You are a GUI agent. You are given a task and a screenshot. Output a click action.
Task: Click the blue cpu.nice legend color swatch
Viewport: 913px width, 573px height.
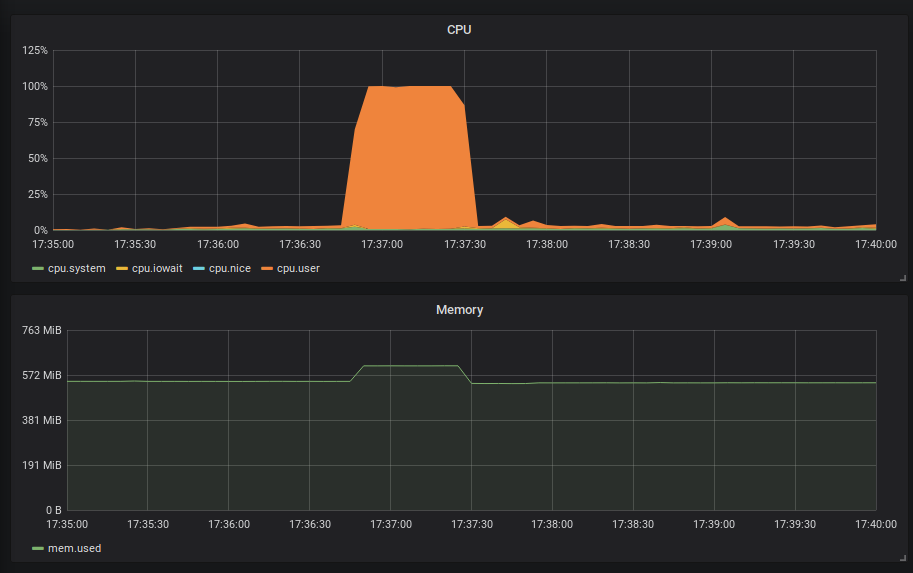(199, 268)
